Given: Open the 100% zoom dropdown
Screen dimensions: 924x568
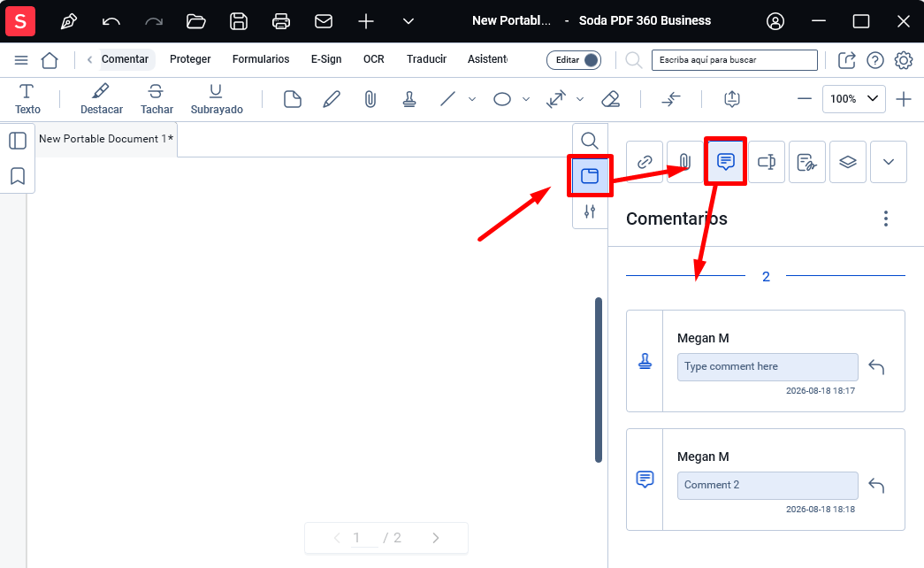Looking at the screenshot, I should (x=854, y=99).
